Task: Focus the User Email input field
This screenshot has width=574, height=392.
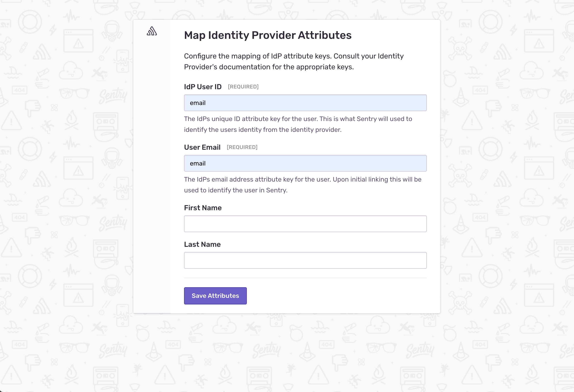Action: click(x=305, y=163)
